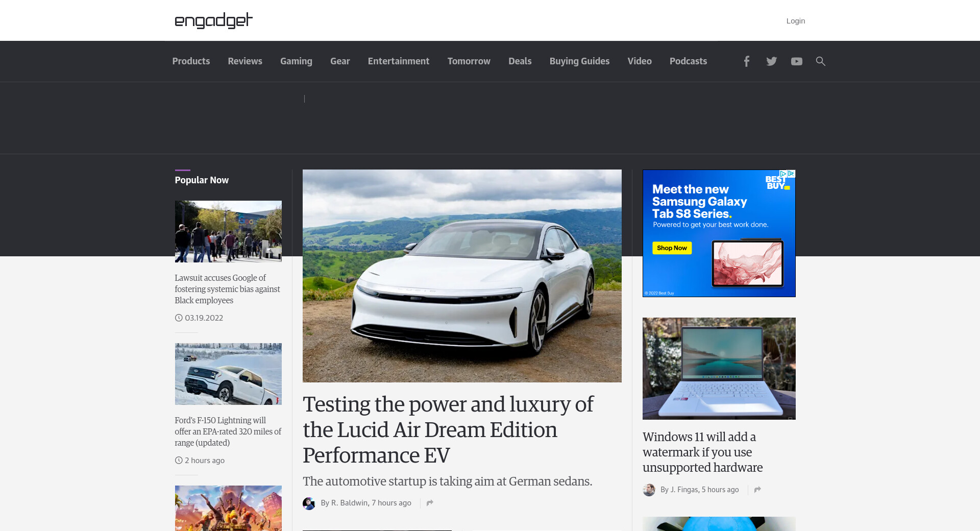Image resolution: width=980 pixels, height=531 pixels.
Task: Open Engadget's YouTube channel icon
Action: 796,61
